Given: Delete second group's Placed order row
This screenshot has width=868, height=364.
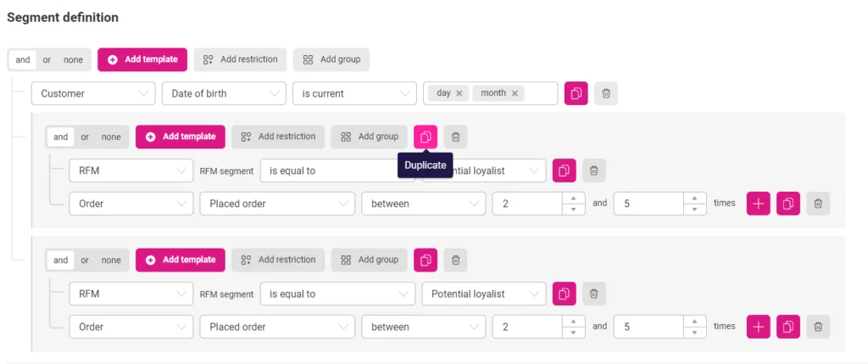Looking at the screenshot, I should pos(818,327).
